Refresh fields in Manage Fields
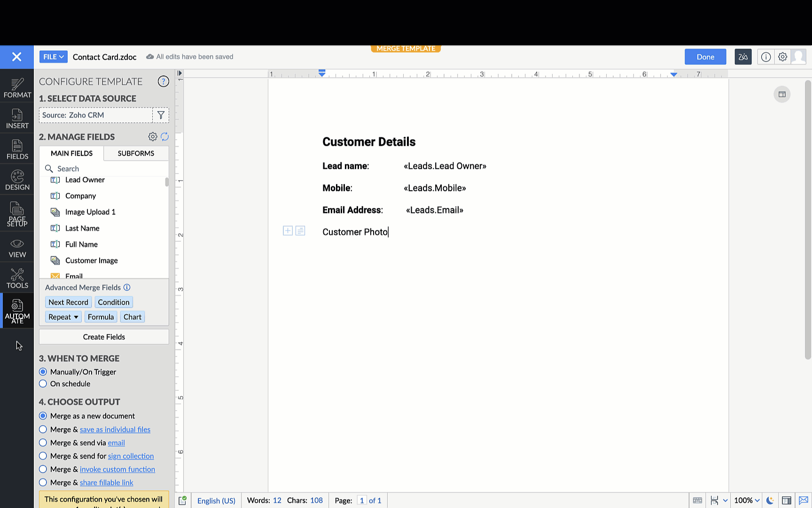Screen dimensions: 812x508 pos(164,137)
